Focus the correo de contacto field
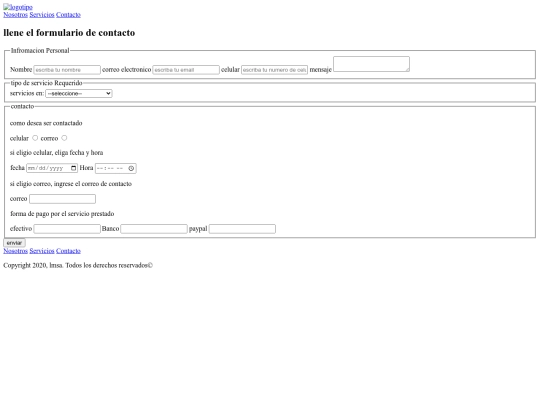 [x=62, y=199]
